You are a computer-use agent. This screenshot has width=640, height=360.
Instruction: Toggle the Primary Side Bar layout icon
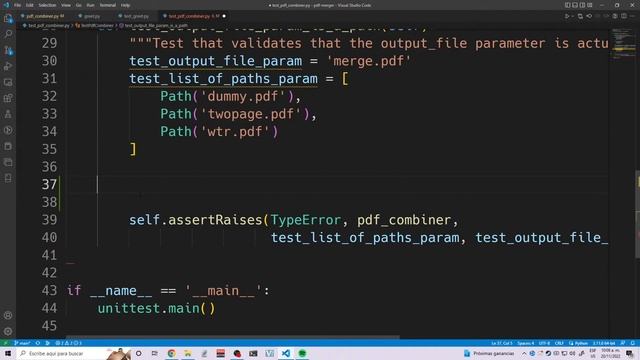(x=567, y=5)
